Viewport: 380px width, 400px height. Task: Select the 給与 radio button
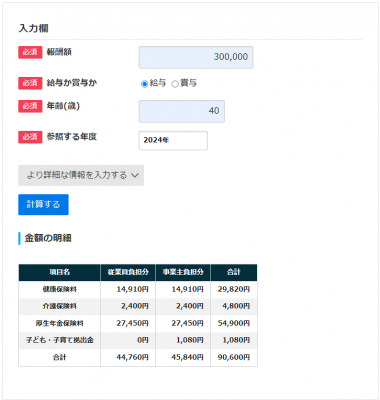[x=144, y=84]
